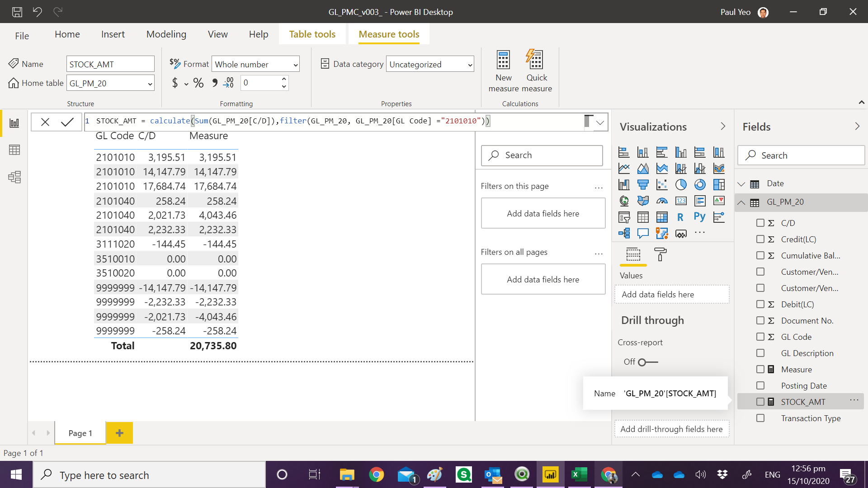Open the Data category dropdown
Screen dimensions: 868x488
430,64
